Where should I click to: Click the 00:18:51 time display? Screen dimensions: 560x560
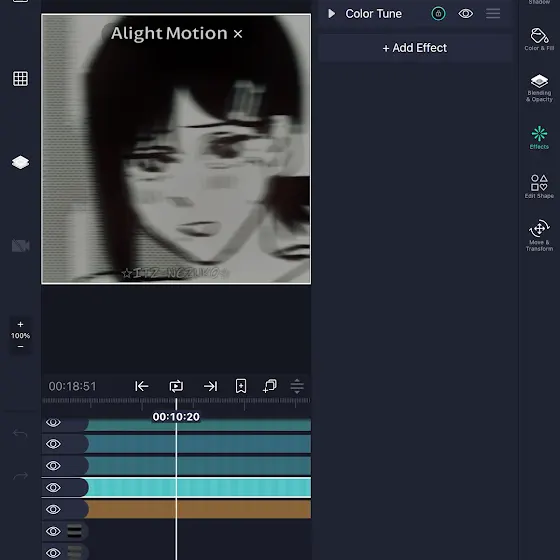[x=72, y=386]
